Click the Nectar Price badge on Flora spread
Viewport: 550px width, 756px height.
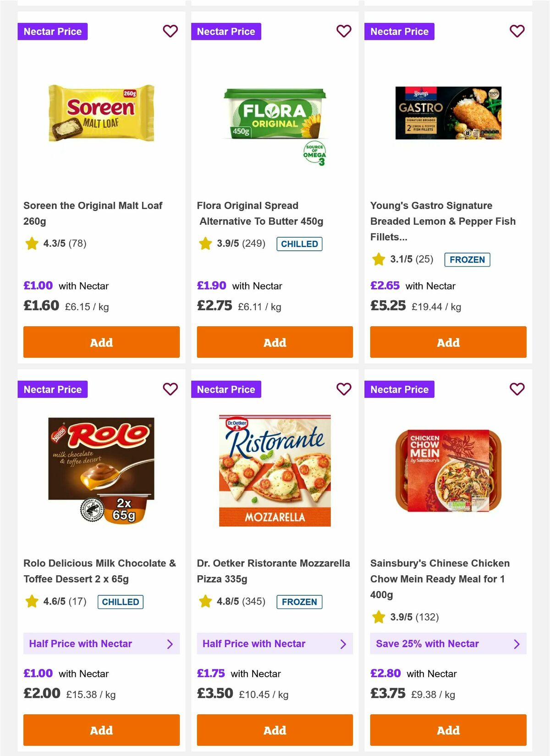(x=226, y=31)
